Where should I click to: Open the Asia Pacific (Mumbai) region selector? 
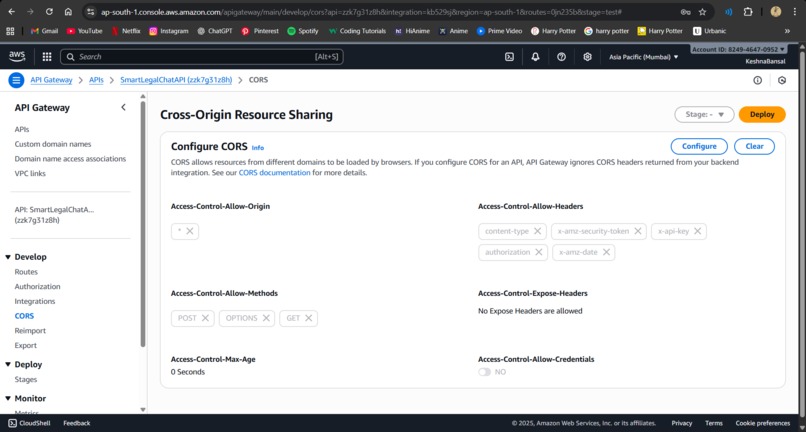[x=644, y=57]
